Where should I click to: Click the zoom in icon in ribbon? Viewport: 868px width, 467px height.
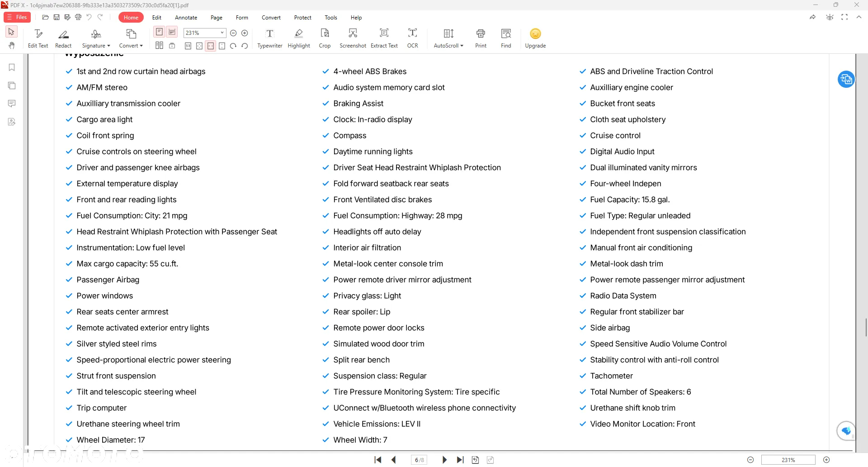point(245,33)
